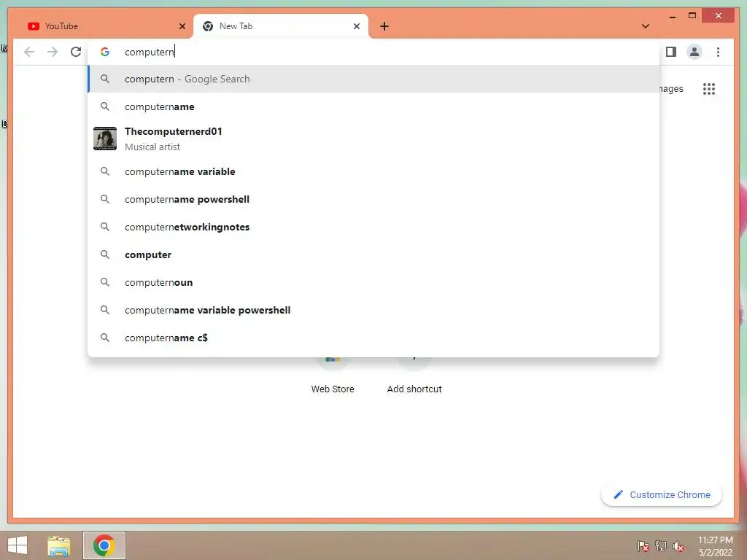The width and height of the screenshot is (747, 560).
Task: Open the side panel icon
Action: [x=671, y=52]
